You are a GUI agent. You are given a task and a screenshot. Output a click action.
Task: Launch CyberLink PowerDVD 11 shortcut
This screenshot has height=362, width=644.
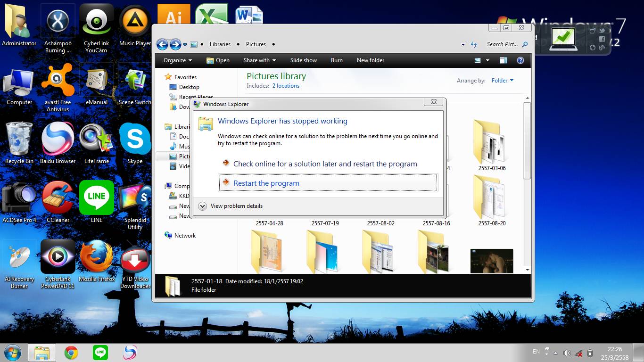58,265
